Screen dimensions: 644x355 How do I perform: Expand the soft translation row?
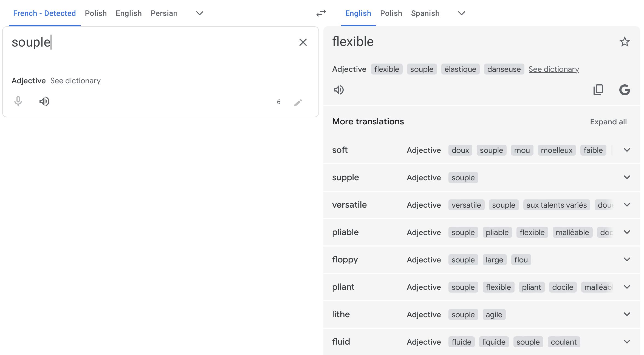point(627,150)
